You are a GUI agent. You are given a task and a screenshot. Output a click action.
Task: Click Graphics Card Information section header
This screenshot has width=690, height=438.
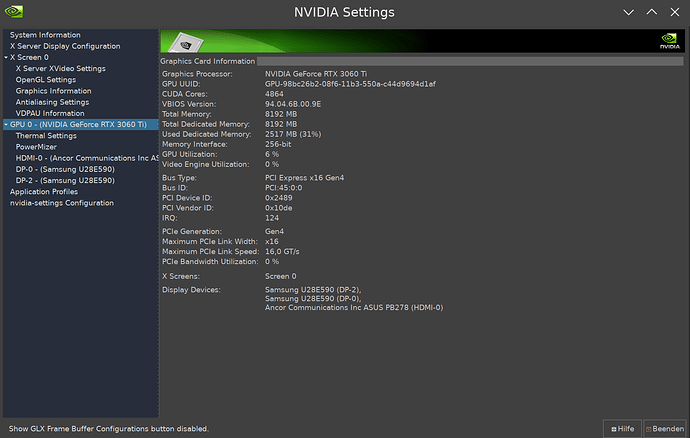click(x=207, y=61)
